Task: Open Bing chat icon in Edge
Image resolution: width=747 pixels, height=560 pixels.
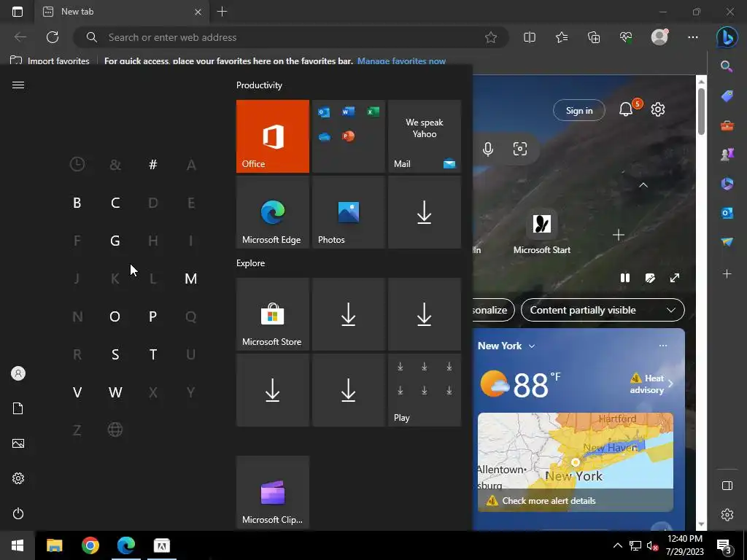Action: click(727, 38)
